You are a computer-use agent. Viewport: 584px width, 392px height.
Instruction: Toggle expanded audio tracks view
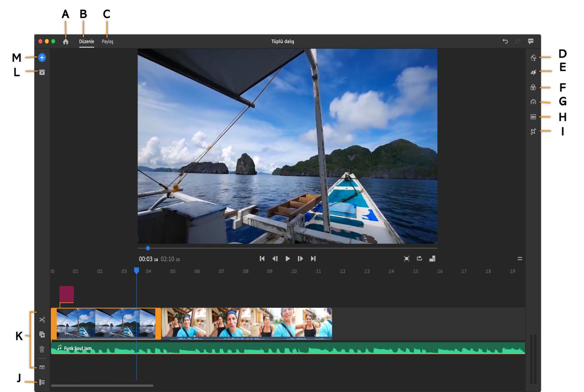tap(42, 367)
